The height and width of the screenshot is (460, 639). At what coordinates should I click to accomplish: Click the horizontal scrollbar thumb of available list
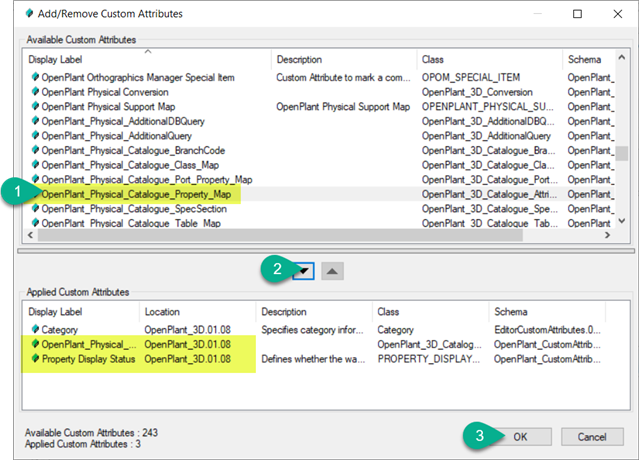[x=280, y=235]
